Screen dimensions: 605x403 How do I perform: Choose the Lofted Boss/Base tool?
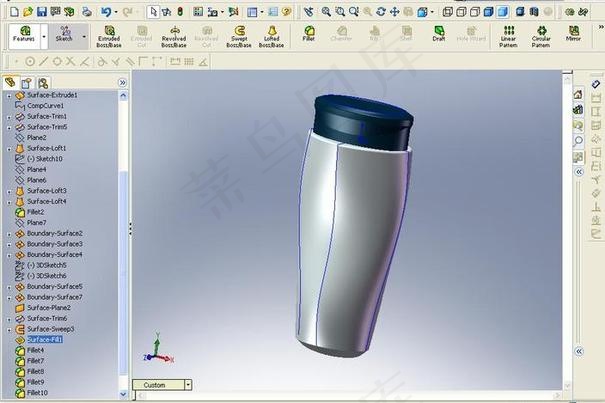pyautogui.click(x=272, y=36)
